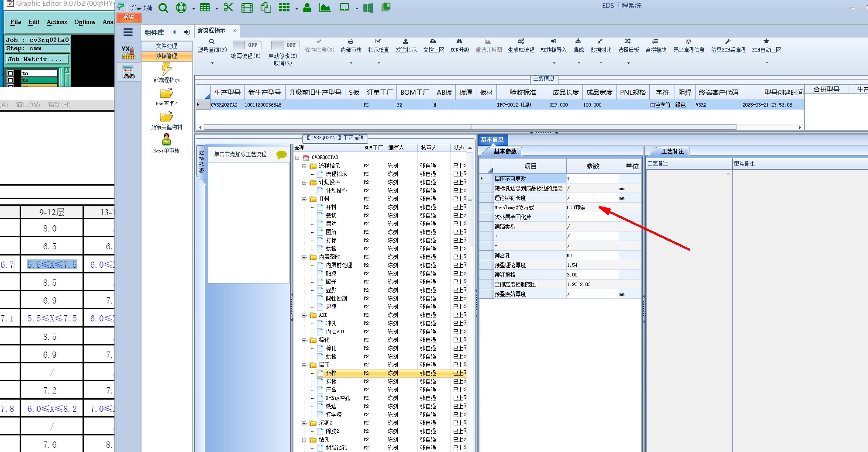Viewport: 868px width, 452px height.
Task: Collapse the 开料 folder in the process tree
Action: (304, 199)
